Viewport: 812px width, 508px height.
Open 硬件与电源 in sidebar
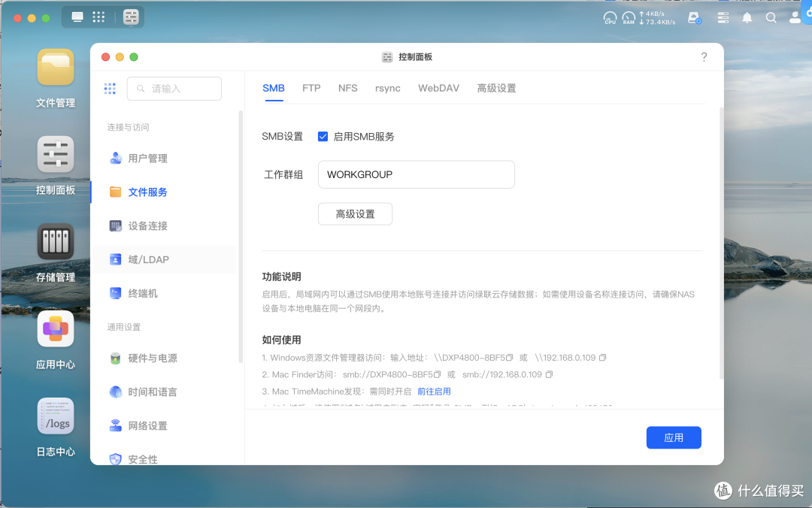pos(165,358)
